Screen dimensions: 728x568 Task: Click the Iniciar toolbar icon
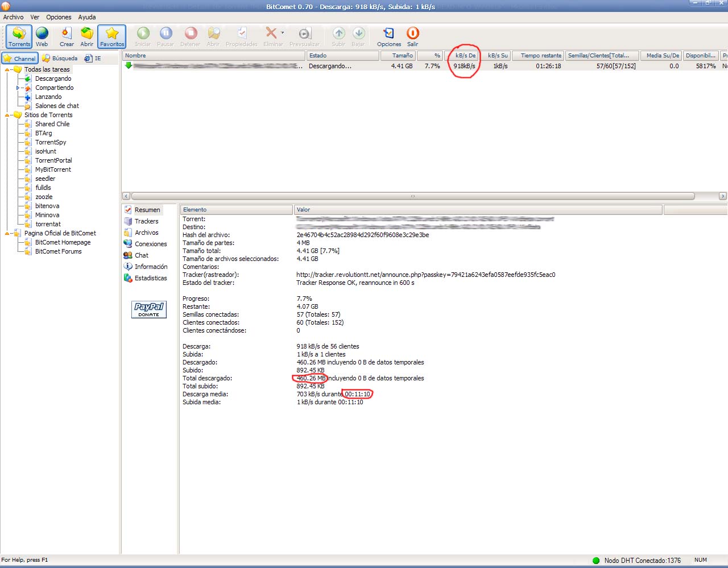click(x=143, y=36)
